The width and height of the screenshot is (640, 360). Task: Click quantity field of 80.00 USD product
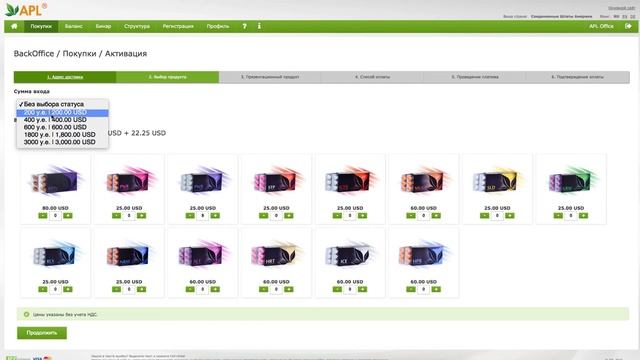pyautogui.click(x=56, y=216)
